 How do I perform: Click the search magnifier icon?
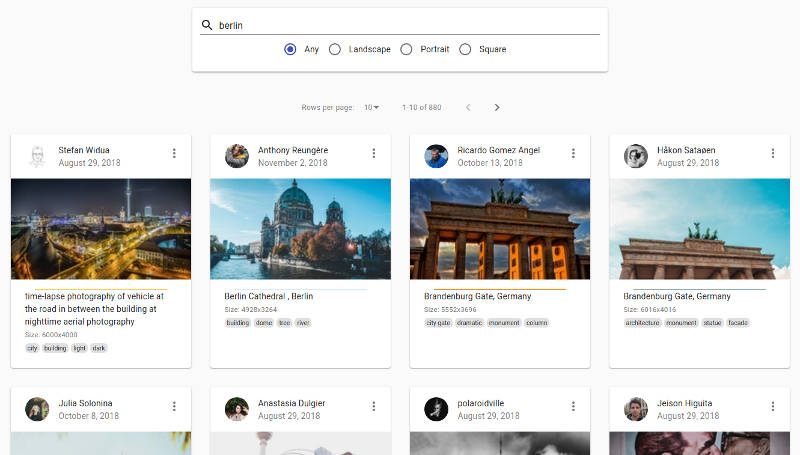207,25
